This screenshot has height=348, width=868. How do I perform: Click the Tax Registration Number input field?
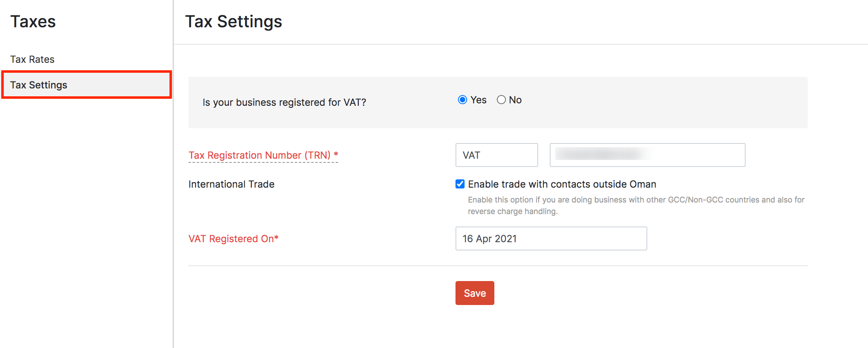(x=647, y=155)
